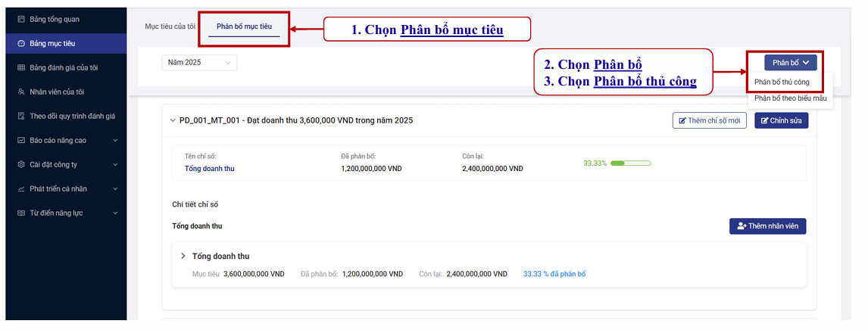Screen dimensions: 868x330
Task: Click the Báo cáo nâng cao chart icon
Action: click(x=21, y=140)
